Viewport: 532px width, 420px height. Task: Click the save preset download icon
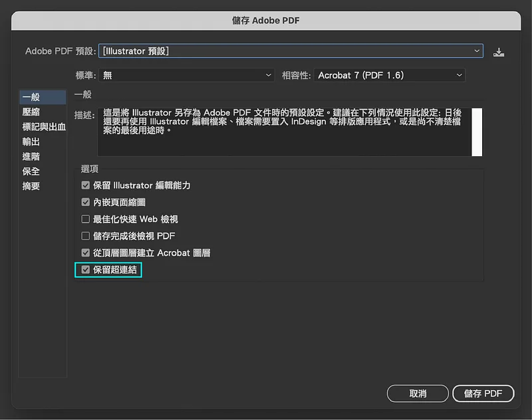(498, 52)
